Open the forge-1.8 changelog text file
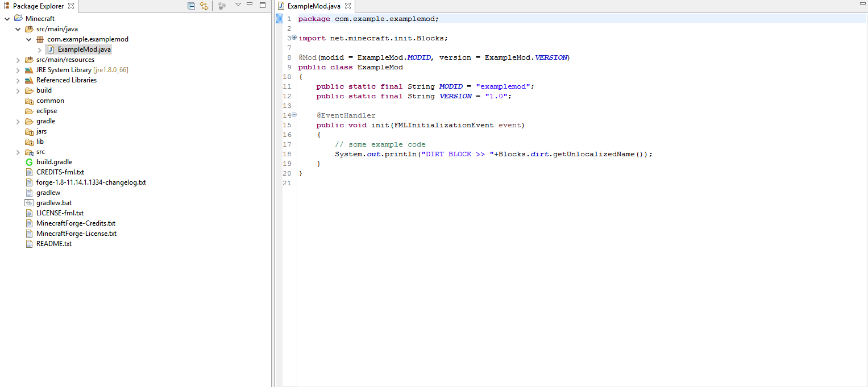 [x=90, y=182]
